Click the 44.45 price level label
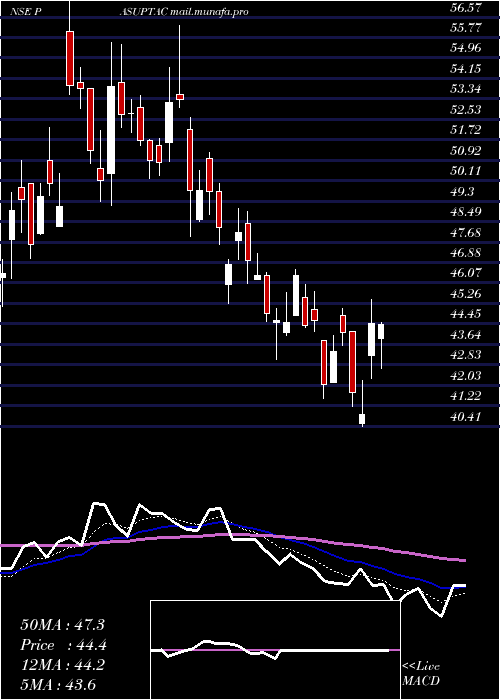Image resolution: width=500 pixels, height=700 pixels. tap(467, 314)
